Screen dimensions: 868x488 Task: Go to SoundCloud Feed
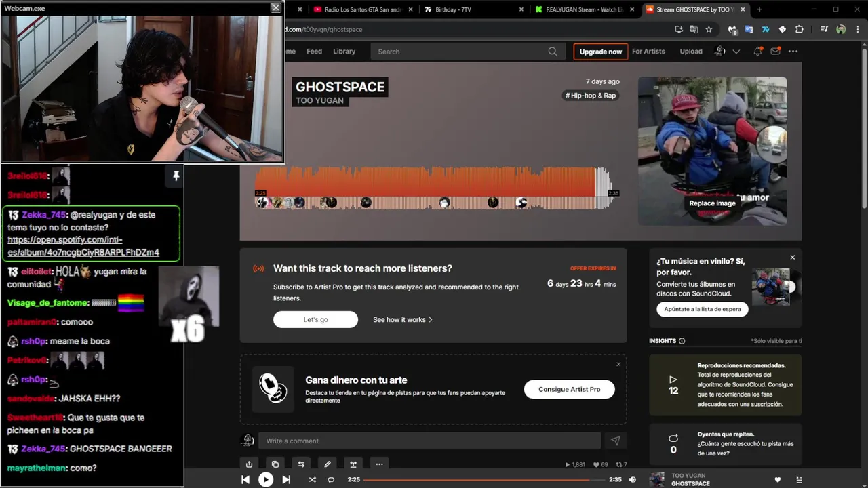[314, 52]
